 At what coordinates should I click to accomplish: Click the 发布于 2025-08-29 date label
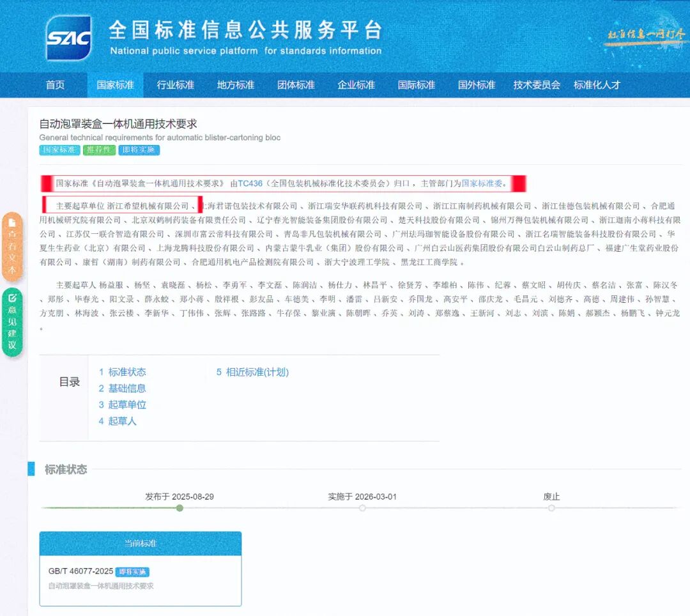click(x=180, y=497)
